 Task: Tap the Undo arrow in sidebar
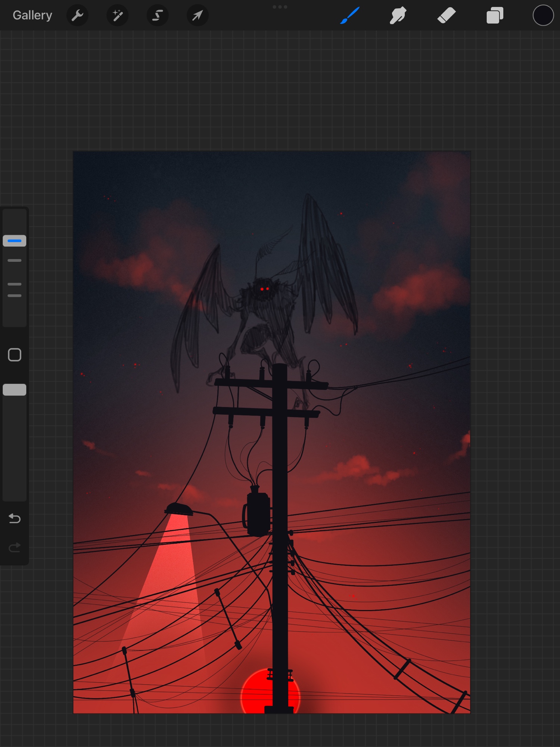pos(15,518)
